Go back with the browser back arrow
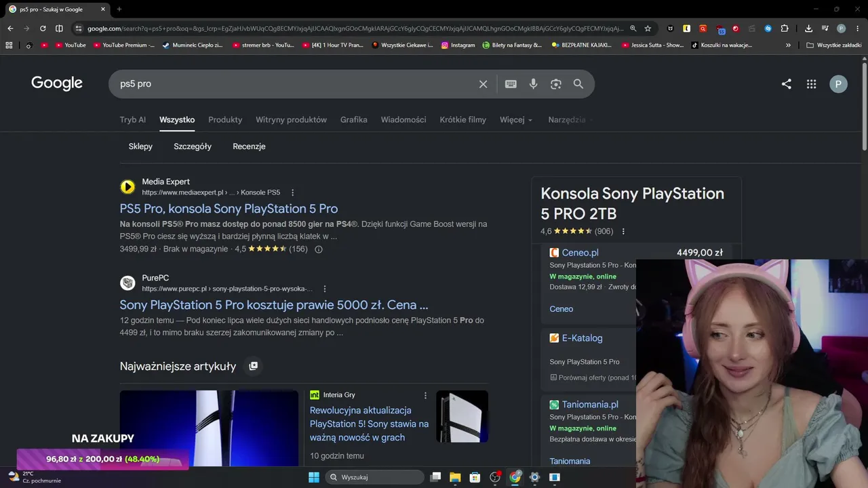868x488 pixels. pos(10,28)
